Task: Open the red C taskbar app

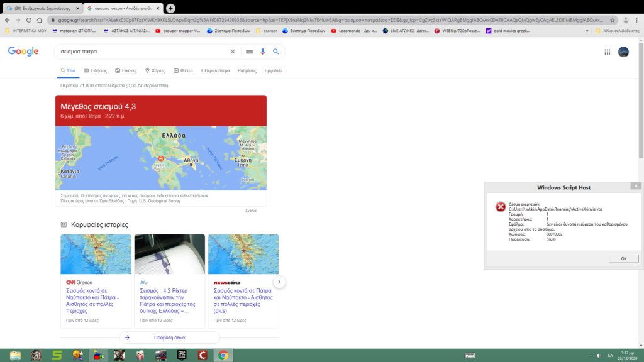Action: pyautogui.click(x=203, y=356)
